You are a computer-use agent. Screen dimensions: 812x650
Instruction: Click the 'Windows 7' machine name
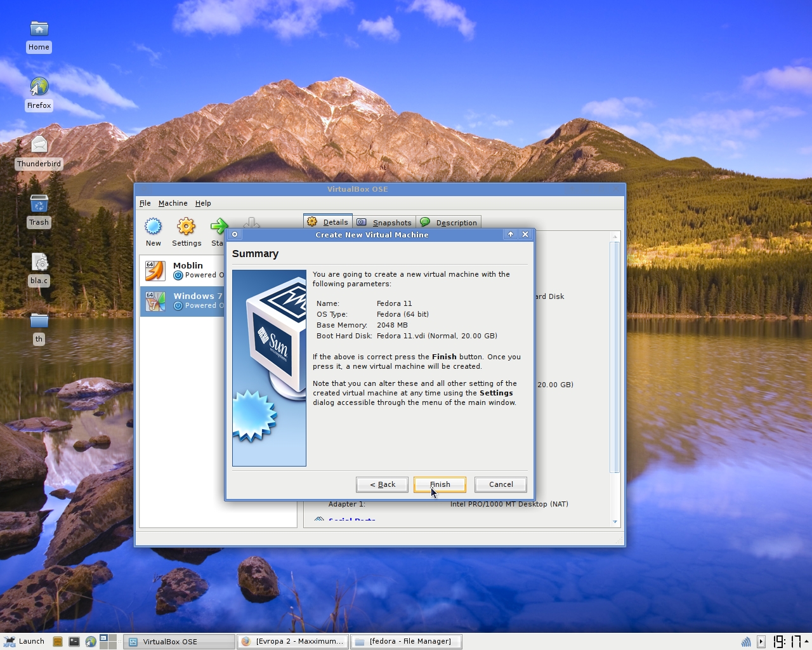(x=198, y=296)
